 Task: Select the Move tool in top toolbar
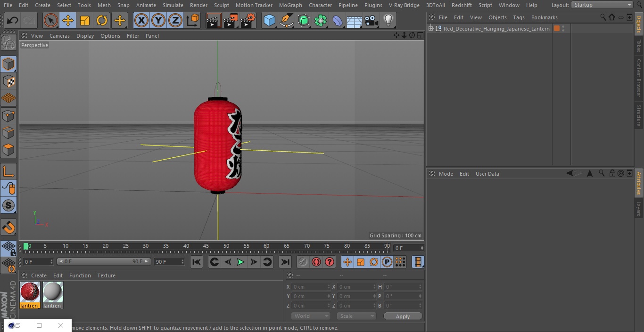pos(68,21)
